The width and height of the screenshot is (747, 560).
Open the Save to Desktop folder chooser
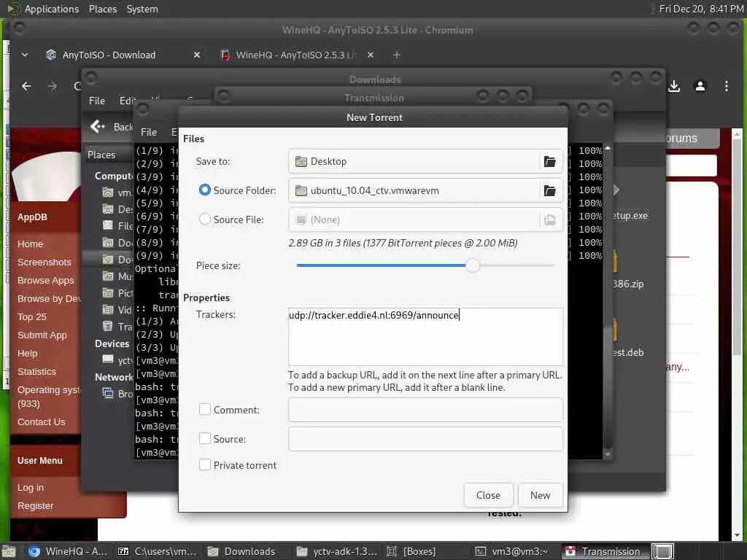point(425,161)
